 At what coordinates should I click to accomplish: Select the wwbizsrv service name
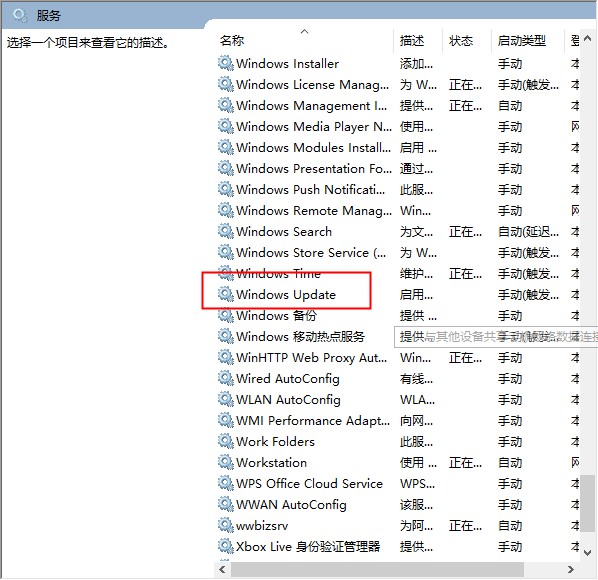point(262,526)
